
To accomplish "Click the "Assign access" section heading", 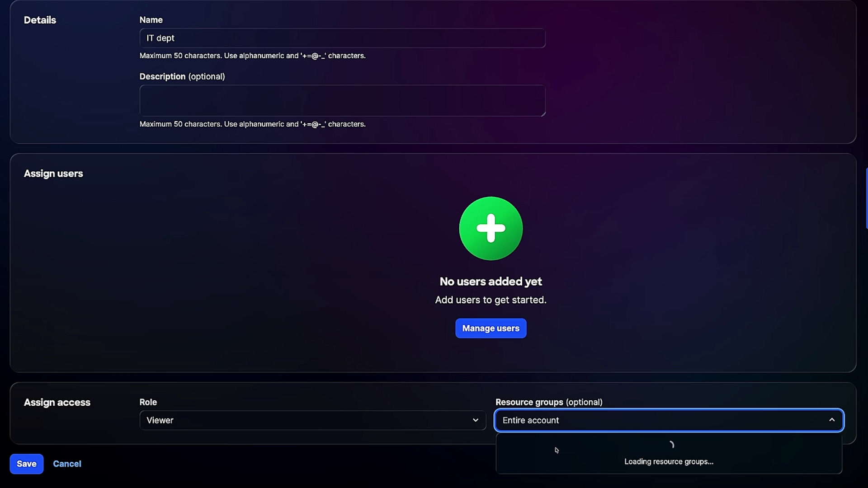I will coord(57,402).
